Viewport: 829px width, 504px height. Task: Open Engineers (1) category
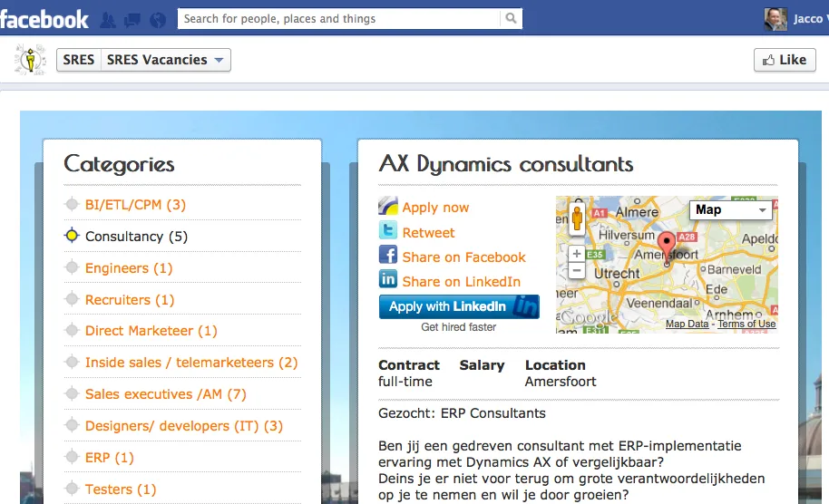pos(129,267)
